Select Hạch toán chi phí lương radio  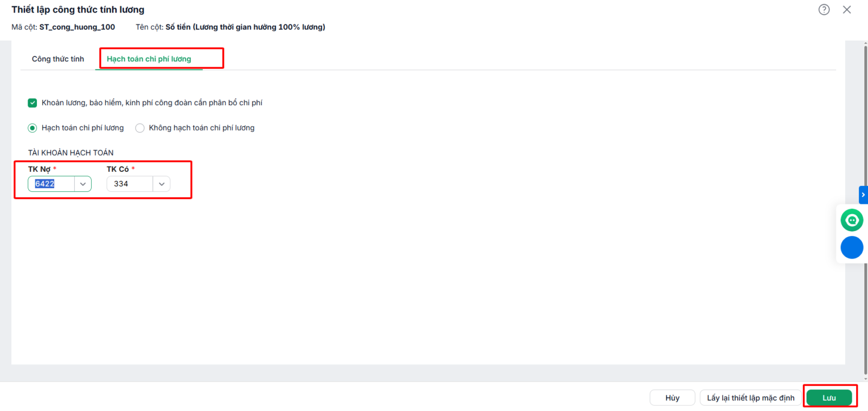[33, 128]
